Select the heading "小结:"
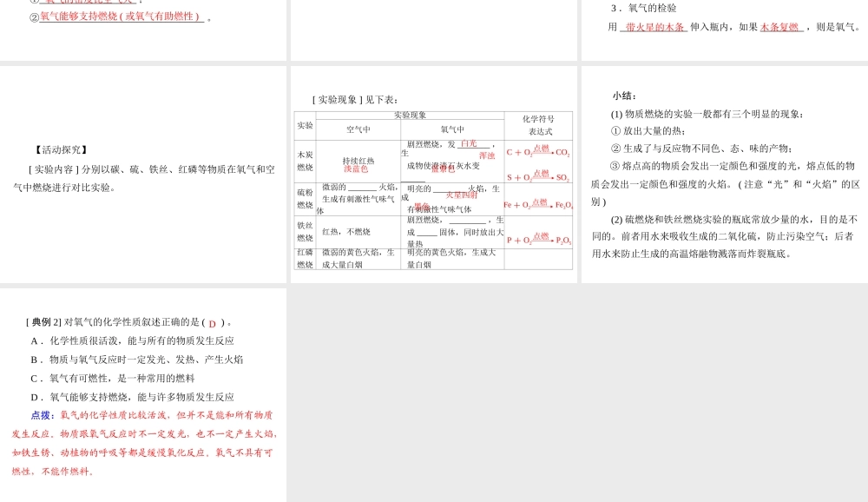 coord(624,96)
